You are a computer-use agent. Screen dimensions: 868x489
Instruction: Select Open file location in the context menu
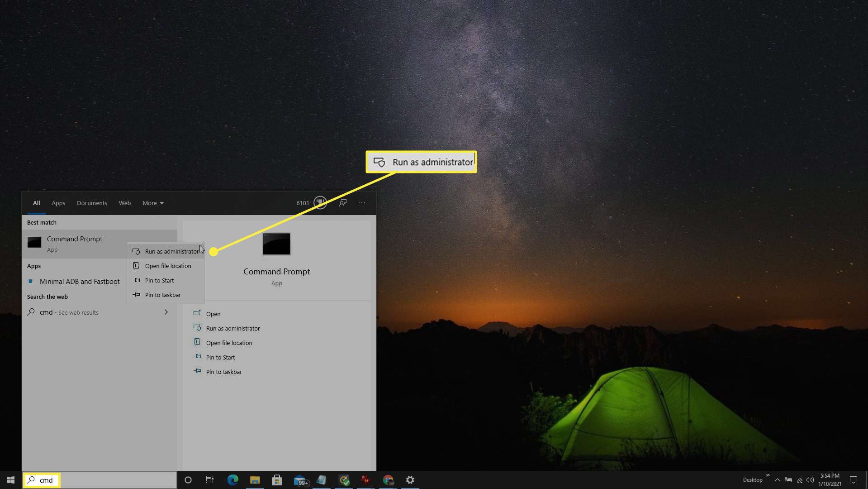pos(166,266)
